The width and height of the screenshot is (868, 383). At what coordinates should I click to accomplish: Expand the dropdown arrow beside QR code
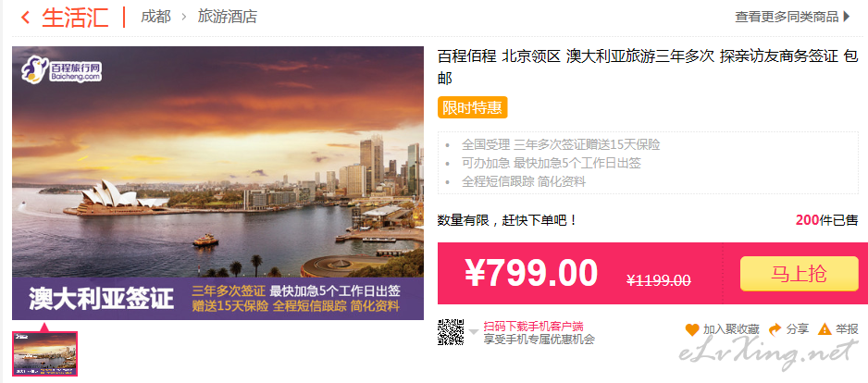pos(474,332)
